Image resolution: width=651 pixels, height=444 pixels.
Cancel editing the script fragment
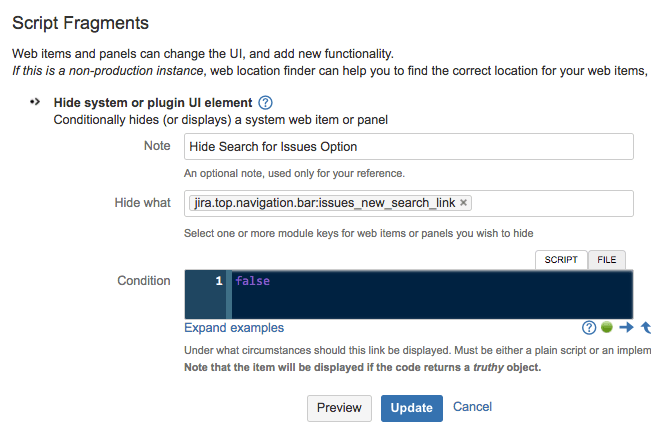472,407
